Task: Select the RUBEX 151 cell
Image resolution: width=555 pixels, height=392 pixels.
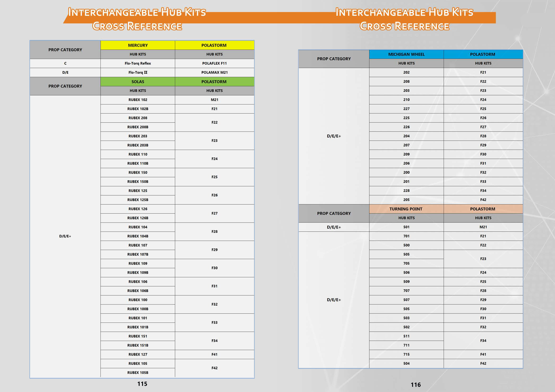Action: [138, 336]
